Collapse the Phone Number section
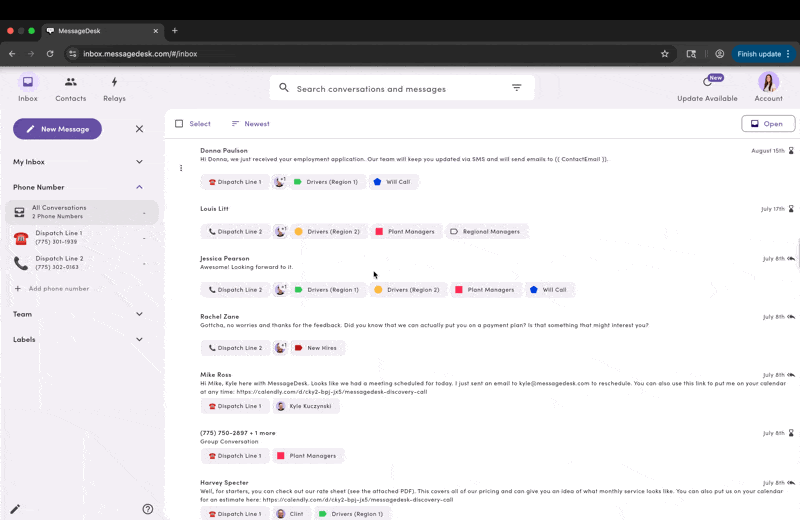This screenshot has height=520, width=800. [x=139, y=187]
